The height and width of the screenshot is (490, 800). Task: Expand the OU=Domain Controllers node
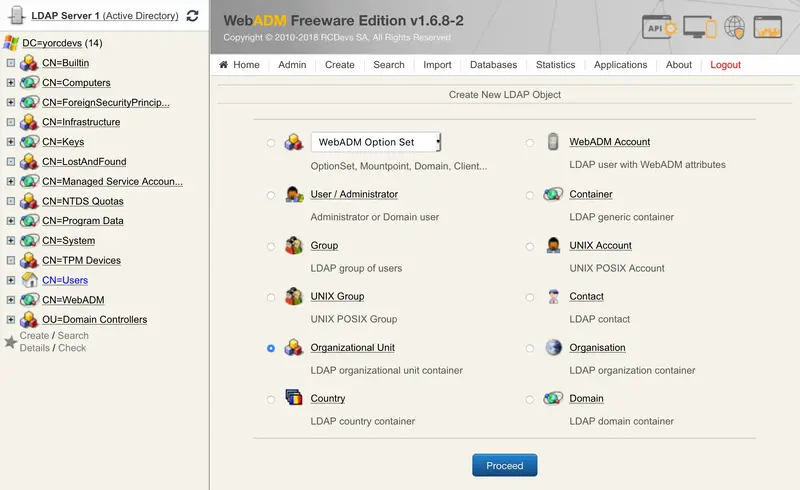pyautogui.click(x=11, y=320)
